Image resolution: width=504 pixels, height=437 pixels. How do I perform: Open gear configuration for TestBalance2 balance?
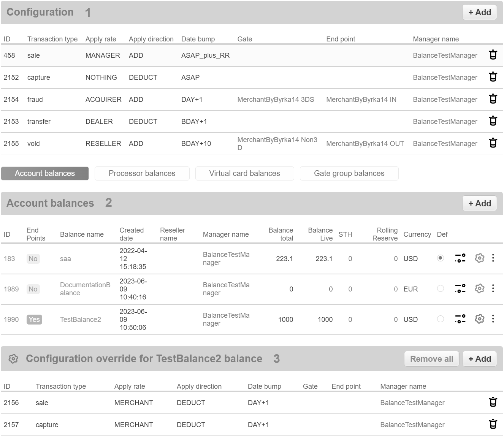pyautogui.click(x=479, y=319)
